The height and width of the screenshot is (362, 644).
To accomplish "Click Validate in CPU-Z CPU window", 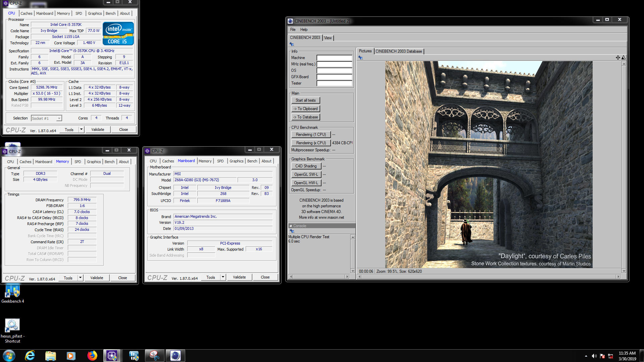I will point(98,130).
